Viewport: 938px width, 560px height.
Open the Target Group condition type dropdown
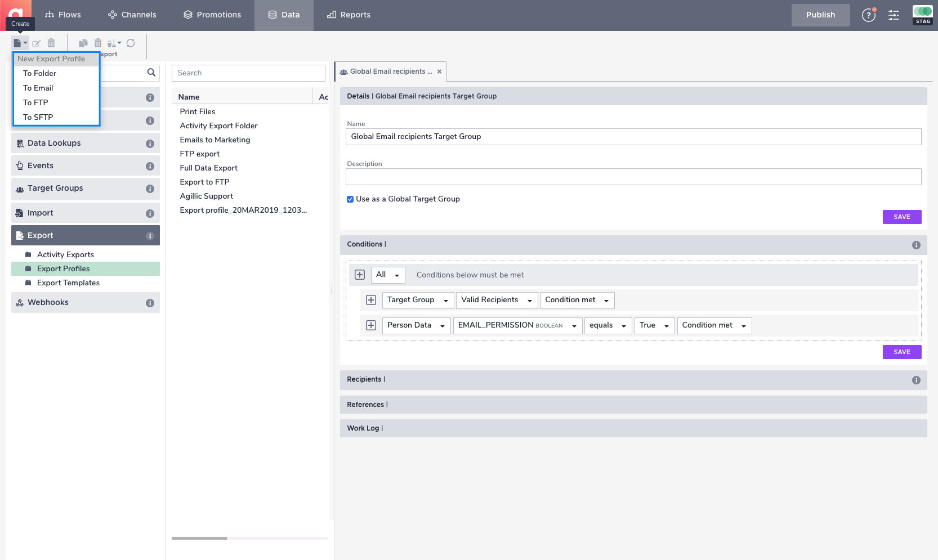point(418,300)
